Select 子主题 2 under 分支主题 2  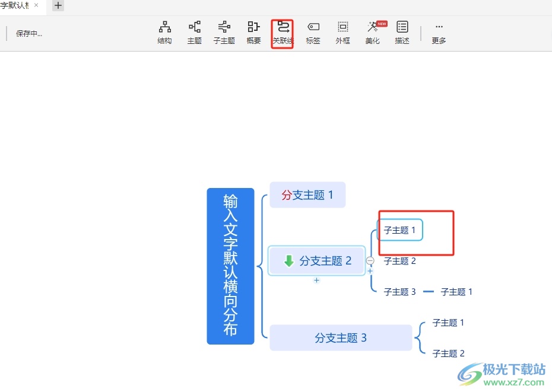(x=399, y=261)
